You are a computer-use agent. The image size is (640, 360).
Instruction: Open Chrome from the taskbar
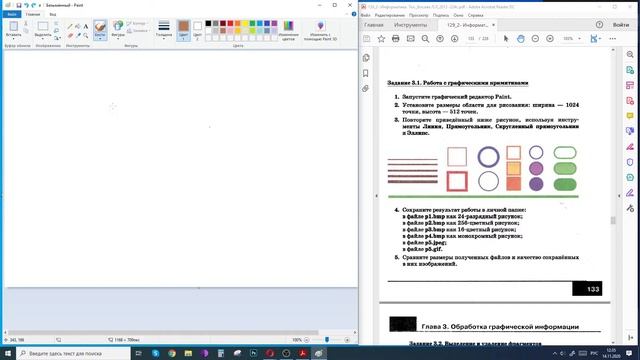pos(172,353)
